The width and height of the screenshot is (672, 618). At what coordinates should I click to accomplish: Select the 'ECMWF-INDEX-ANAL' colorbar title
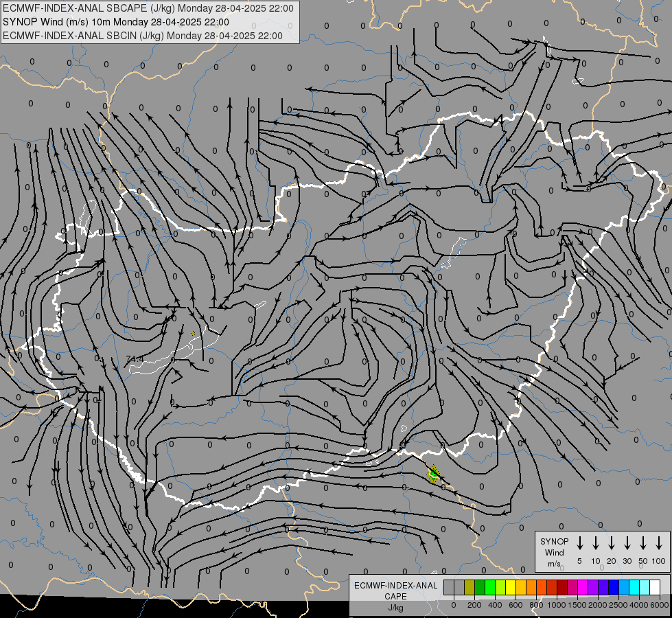(395, 586)
